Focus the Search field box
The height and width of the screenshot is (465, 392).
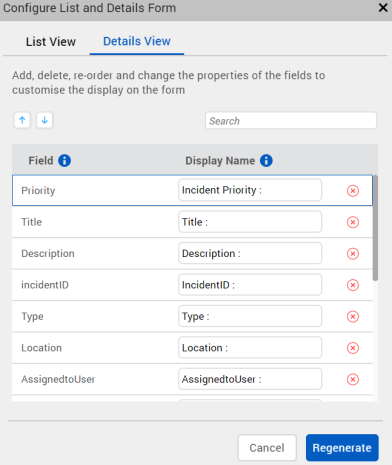pyautogui.click(x=291, y=120)
